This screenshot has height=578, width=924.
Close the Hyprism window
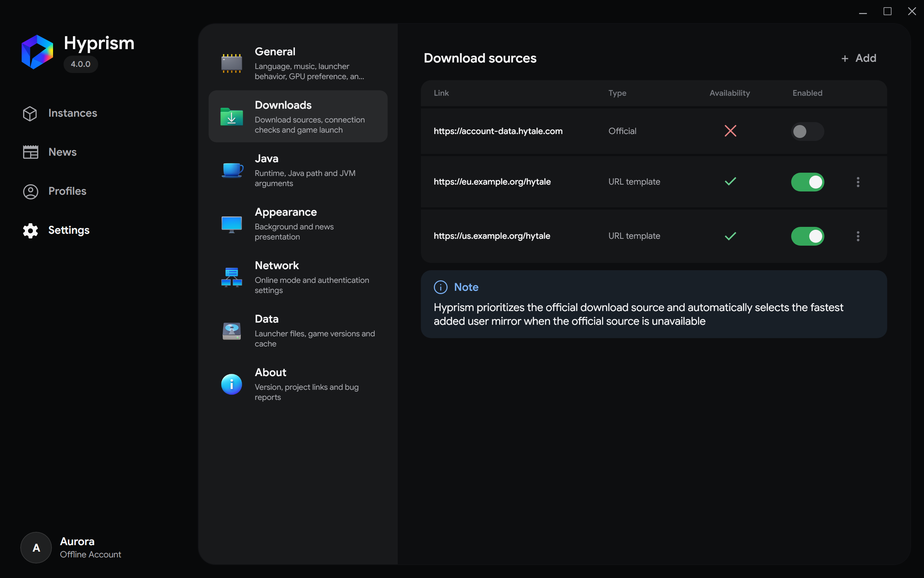[912, 12]
